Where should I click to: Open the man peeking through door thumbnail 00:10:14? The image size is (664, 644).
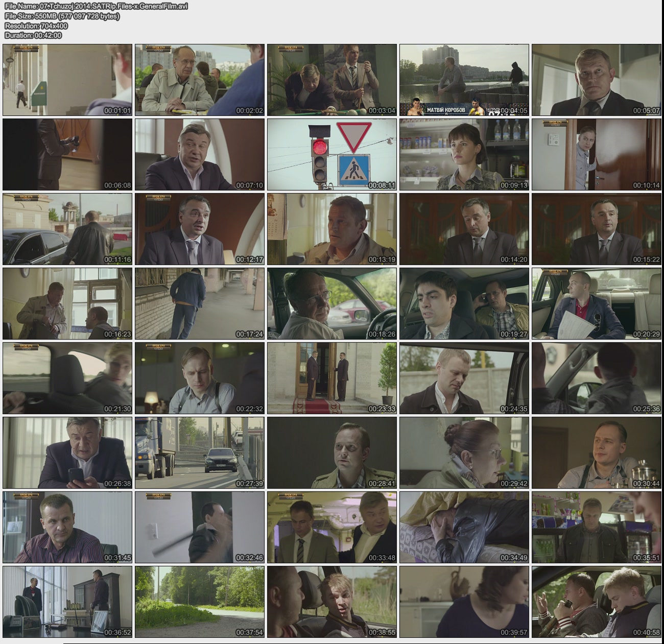(x=596, y=154)
